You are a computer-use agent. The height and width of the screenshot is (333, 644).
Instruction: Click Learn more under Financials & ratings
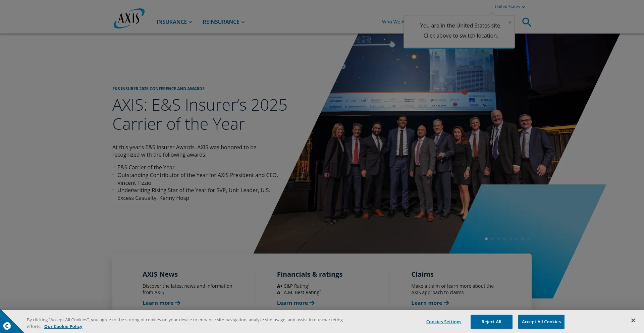[x=295, y=303]
